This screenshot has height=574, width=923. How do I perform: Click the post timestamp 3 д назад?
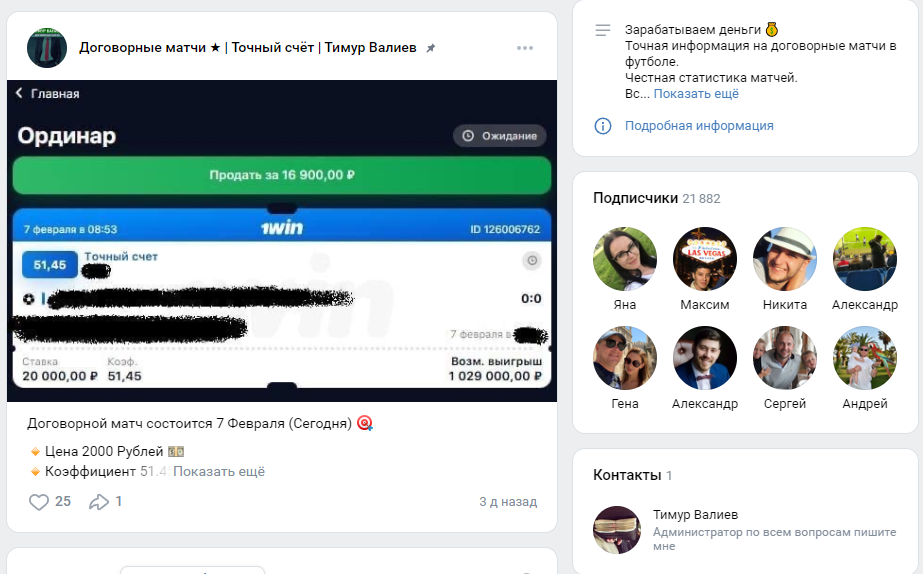tap(508, 502)
